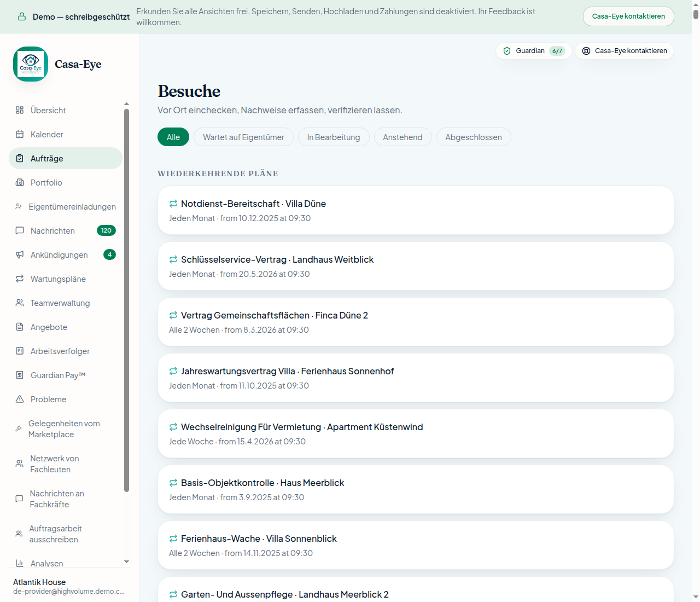The height and width of the screenshot is (602, 700).
Task: Click the Teamverwaltung people icon
Action: click(20, 303)
